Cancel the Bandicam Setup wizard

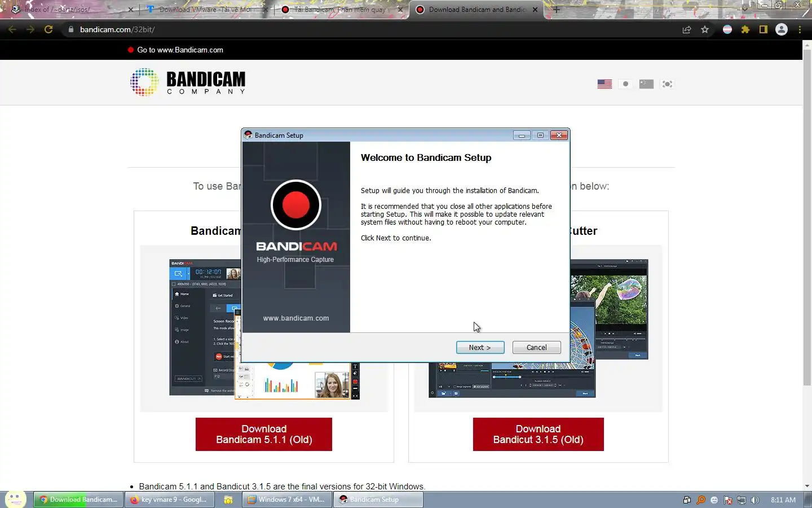point(536,348)
